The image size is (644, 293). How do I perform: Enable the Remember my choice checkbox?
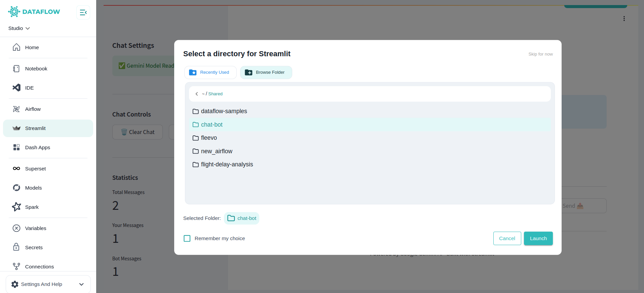coord(187,238)
